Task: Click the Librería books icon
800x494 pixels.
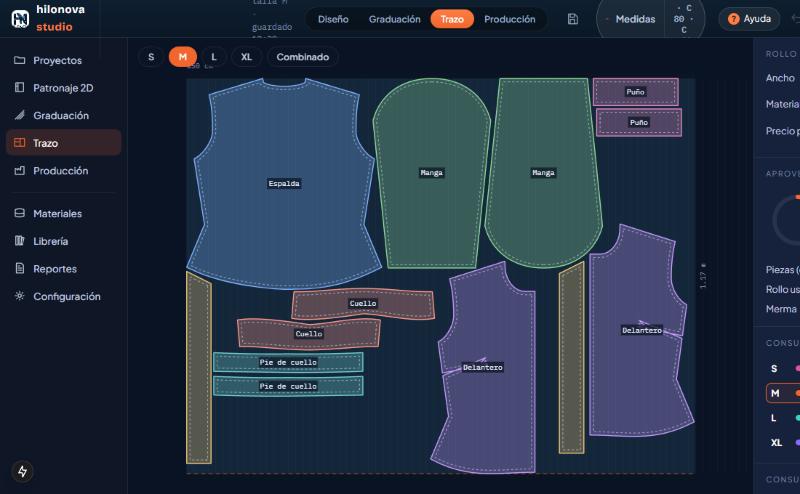Action: 19,241
